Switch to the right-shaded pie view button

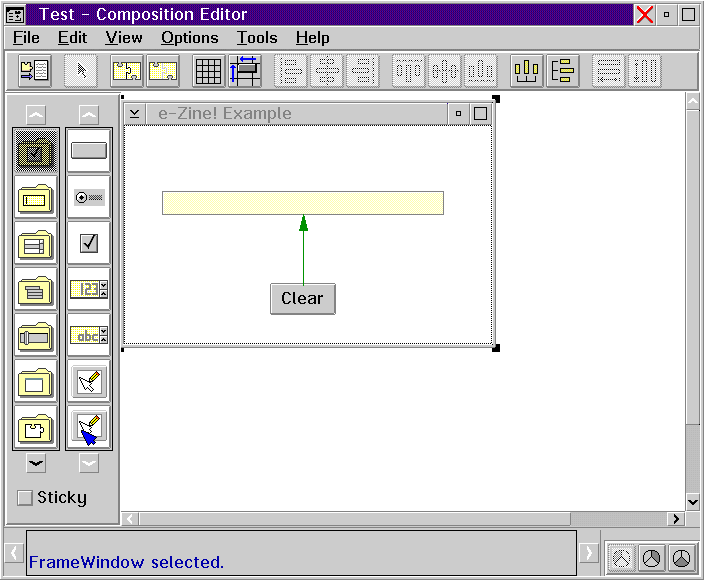coord(651,559)
